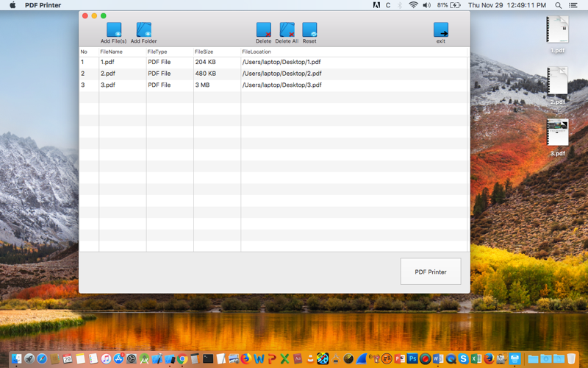Click the FileName column header
This screenshot has height=368, width=588.
pos(122,52)
